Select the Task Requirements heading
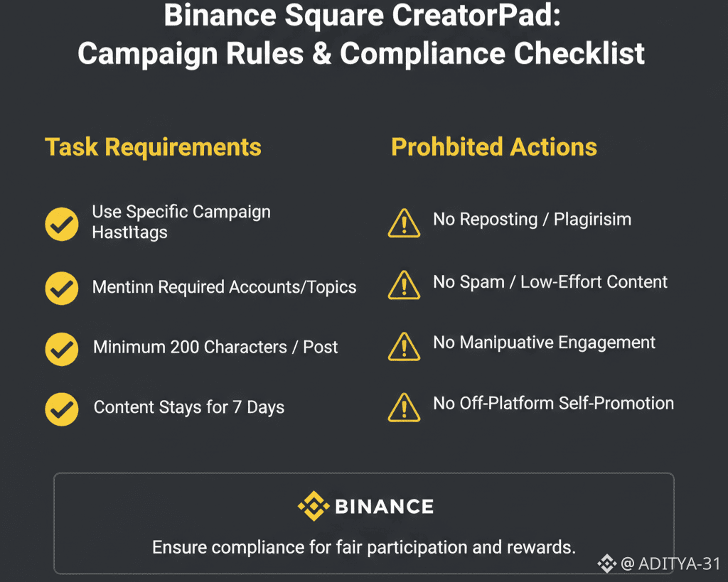Image resolution: width=728 pixels, height=582 pixels. [153, 147]
